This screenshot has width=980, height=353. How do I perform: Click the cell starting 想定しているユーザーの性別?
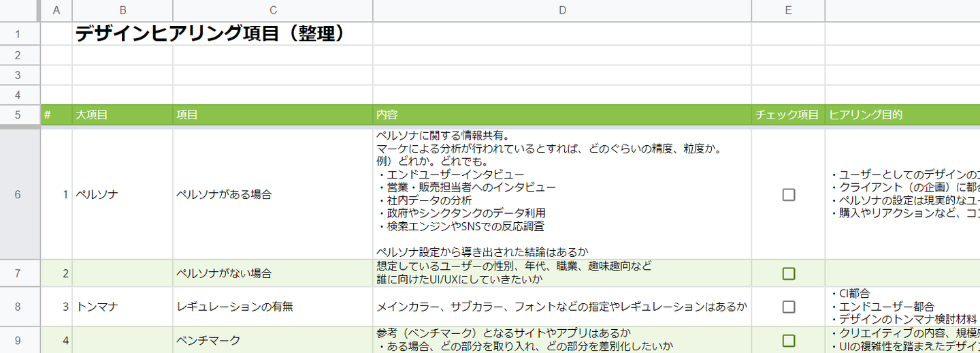pos(562,273)
